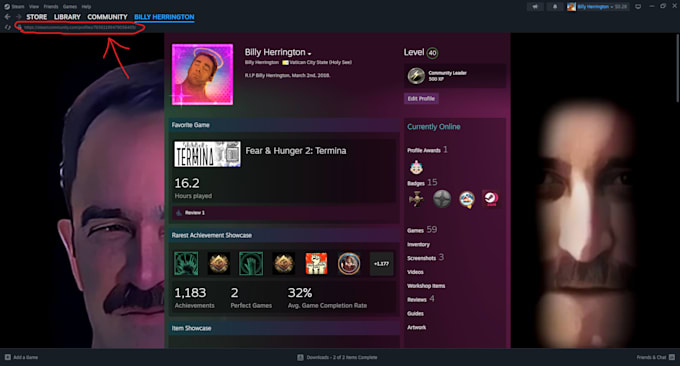Open the round portrait achievement icon
This screenshot has width=680, height=366.
tap(349, 264)
